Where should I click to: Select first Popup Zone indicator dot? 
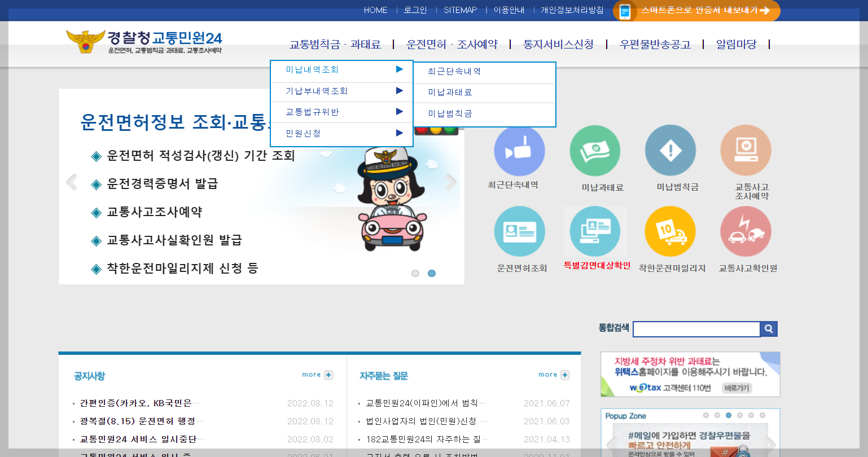(x=706, y=415)
